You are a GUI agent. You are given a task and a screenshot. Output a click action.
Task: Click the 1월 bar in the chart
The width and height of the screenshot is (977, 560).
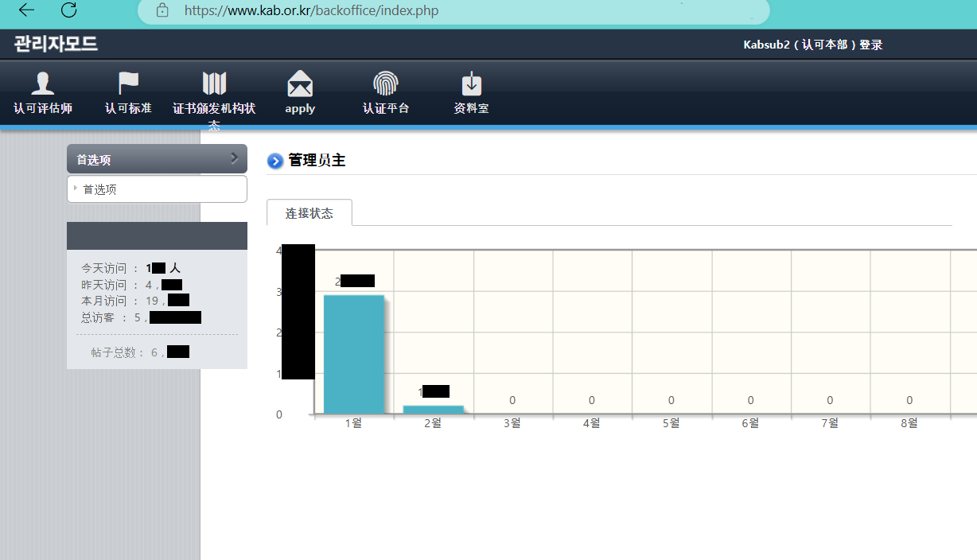[353, 354]
